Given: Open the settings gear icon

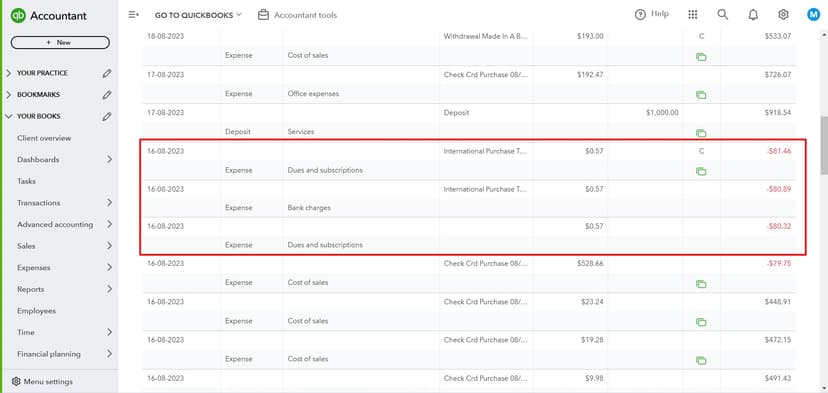Looking at the screenshot, I should click(x=783, y=15).
